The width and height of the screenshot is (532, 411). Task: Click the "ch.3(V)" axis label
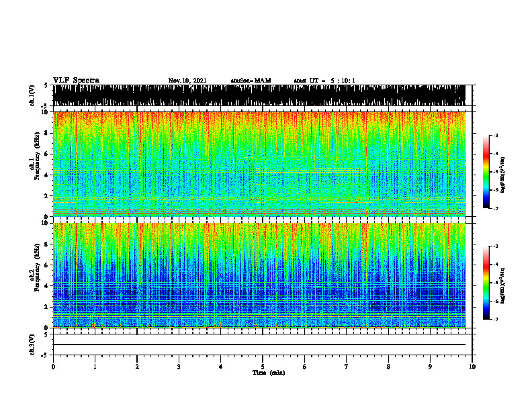click(x=32, y=345)
